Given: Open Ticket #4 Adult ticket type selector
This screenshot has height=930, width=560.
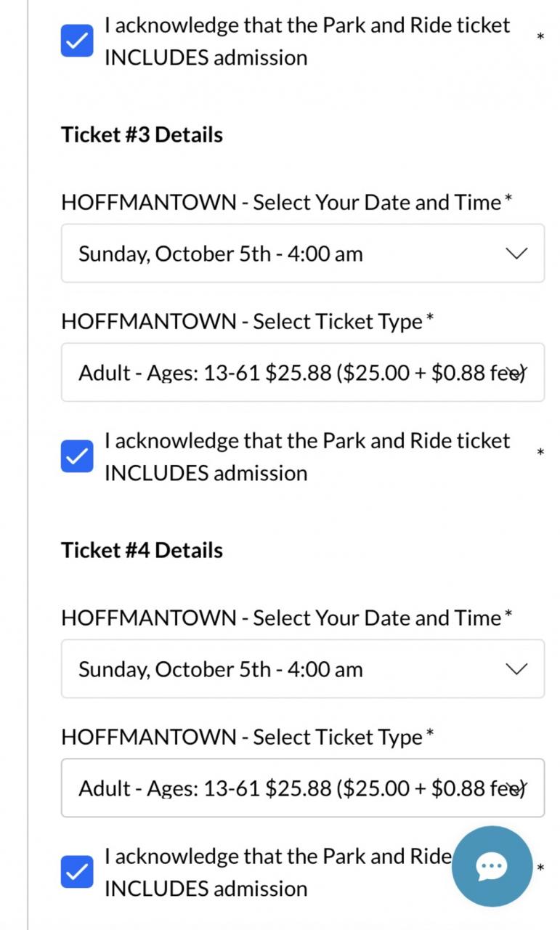Looking at the screenshot, I should [x=303, y=788].
